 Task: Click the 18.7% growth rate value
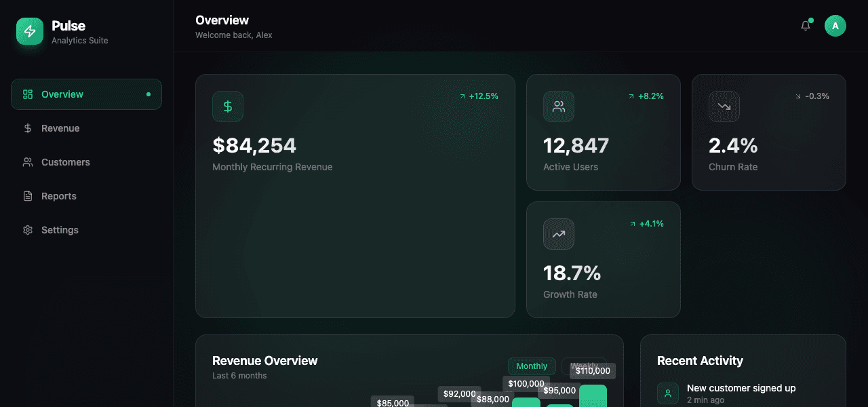(572, 273)
